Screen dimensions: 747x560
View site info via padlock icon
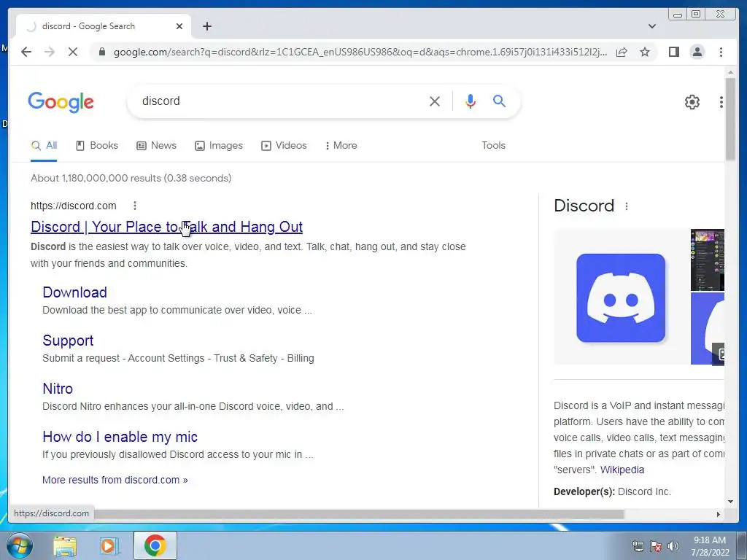pyautogui.click(x=101, y=52)
